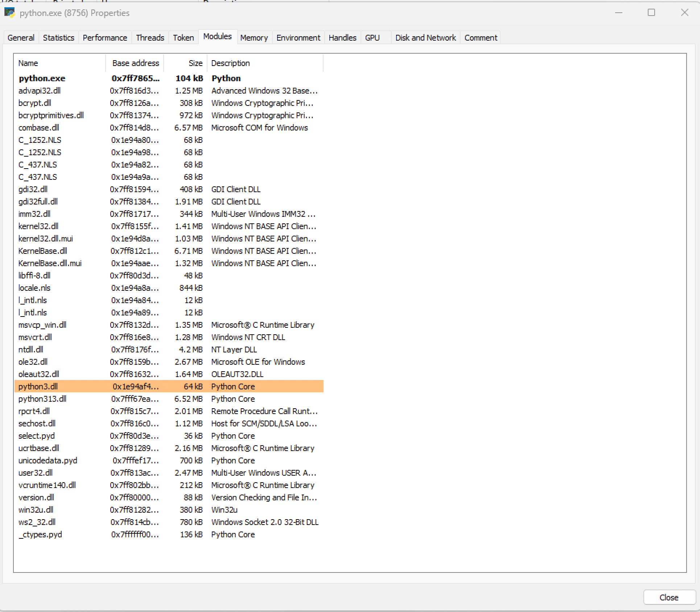700x612 pixels.
Task: Click the python.exe title bar icon
Action: click(9, 13)
